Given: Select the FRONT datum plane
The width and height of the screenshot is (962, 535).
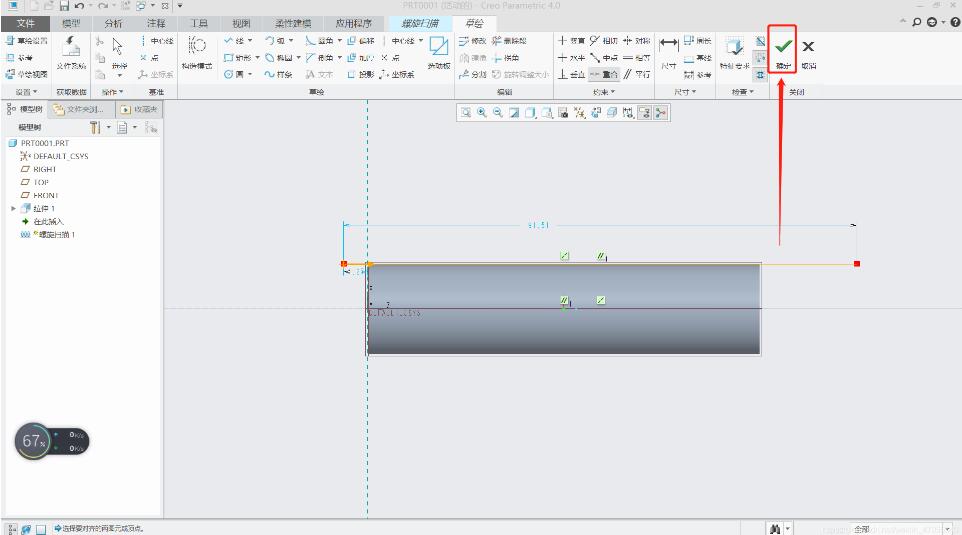Looking at the screenshot, I should tap(39, 196).
